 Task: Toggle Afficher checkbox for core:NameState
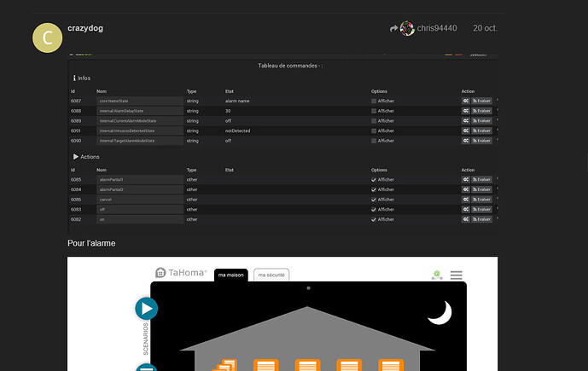[x=374, y=101]
